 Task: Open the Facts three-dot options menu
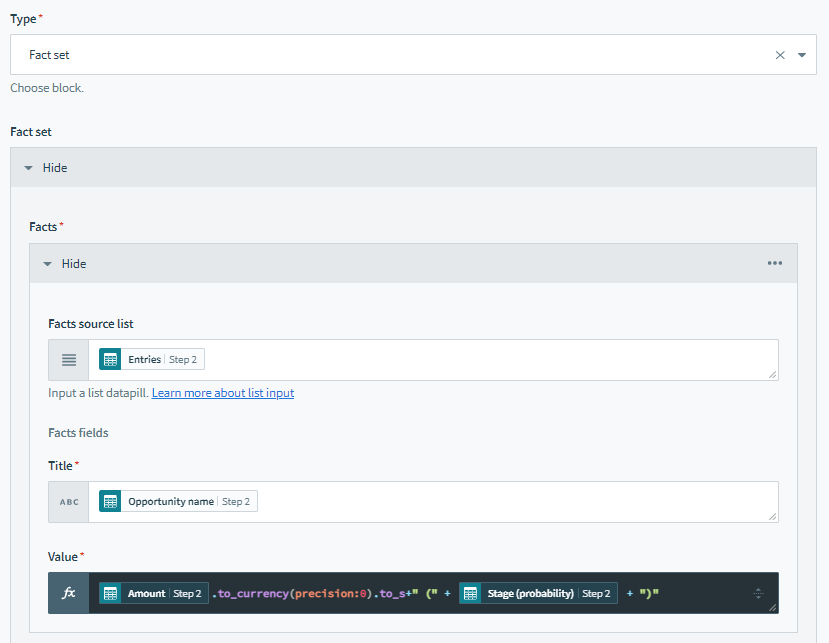pos(775,263)
